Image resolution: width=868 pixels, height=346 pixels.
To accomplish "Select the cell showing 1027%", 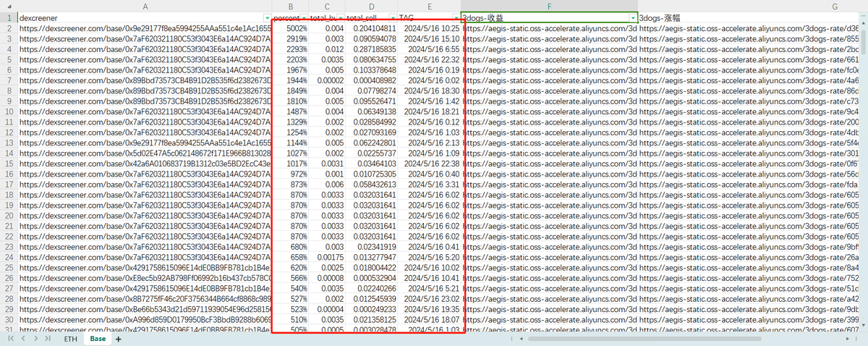I will [292, 153].
